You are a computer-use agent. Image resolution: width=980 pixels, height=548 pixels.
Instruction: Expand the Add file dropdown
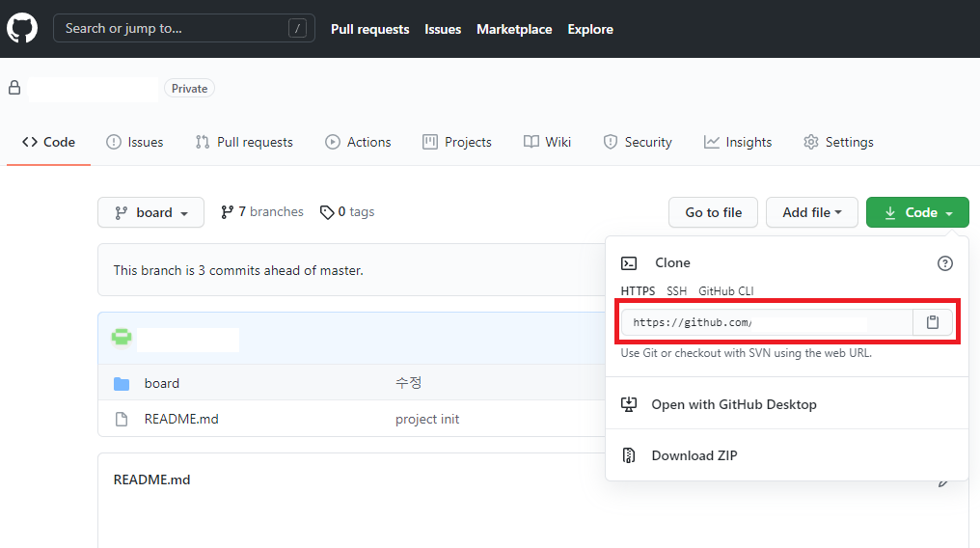click(812, 212)
